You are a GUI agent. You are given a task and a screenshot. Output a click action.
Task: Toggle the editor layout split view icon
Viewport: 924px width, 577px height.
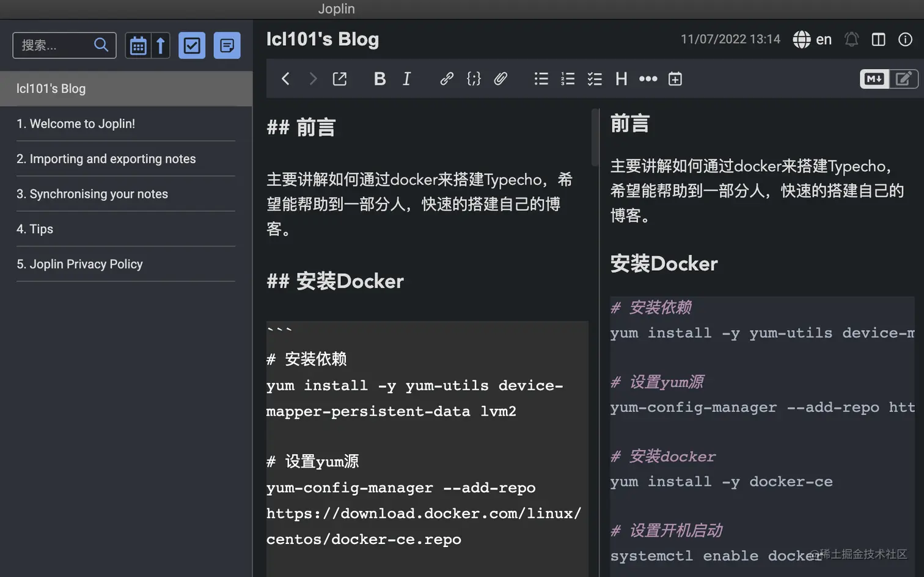[x=878, y=39]
